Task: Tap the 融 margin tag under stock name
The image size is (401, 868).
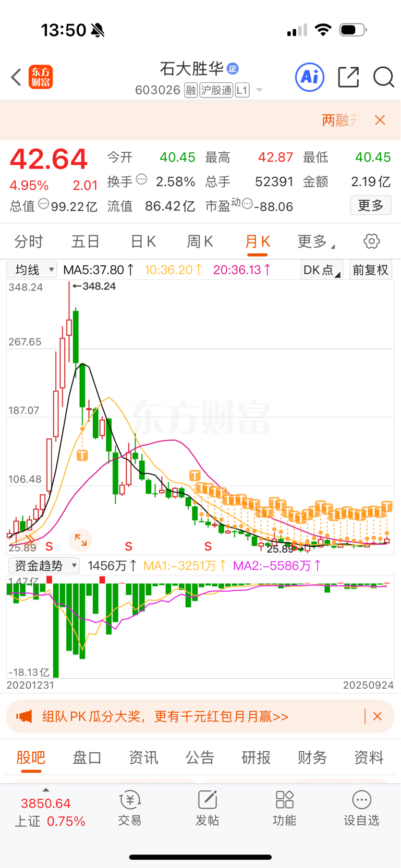Action: (191, 90)
